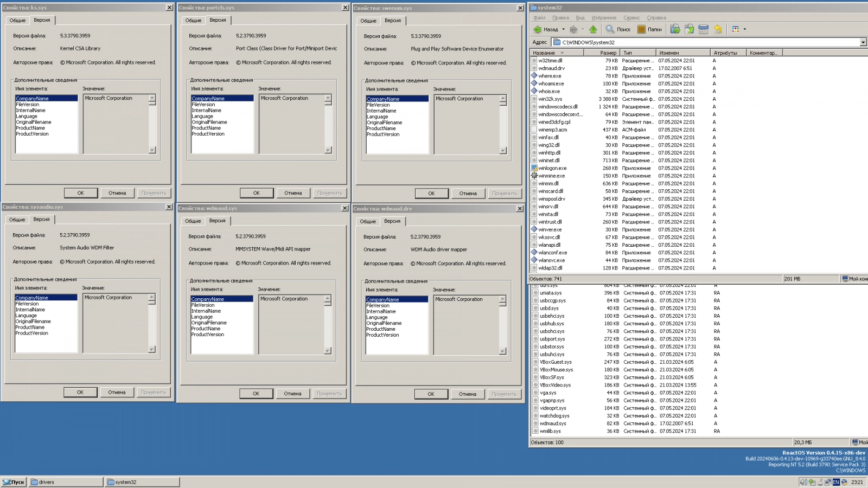The height and width of the screenshot is (488, 868).
Task: Switch to system32 taskbar window
Action: tap(142, 482)
